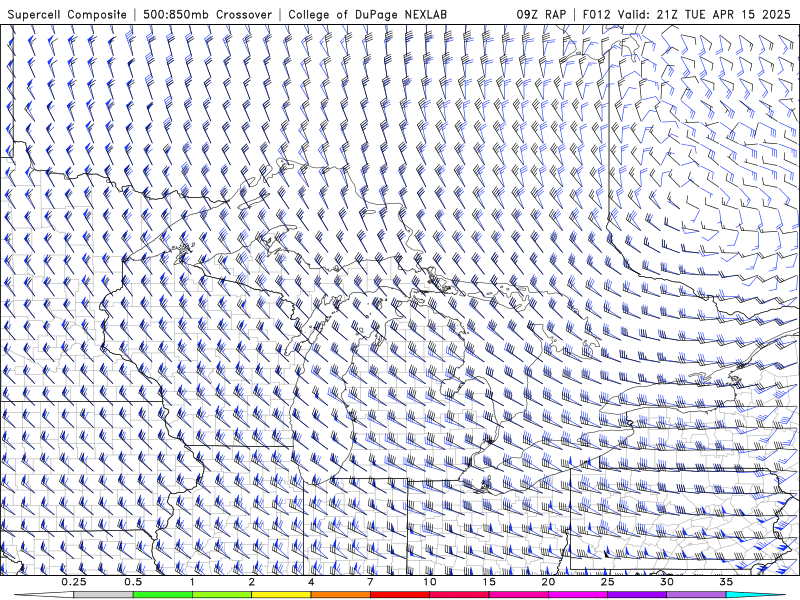Pick the gray color bar segment

click(x=104, y=595)
